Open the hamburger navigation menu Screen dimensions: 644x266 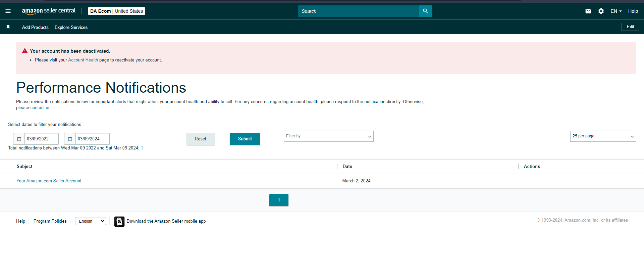tap(8, 11)
